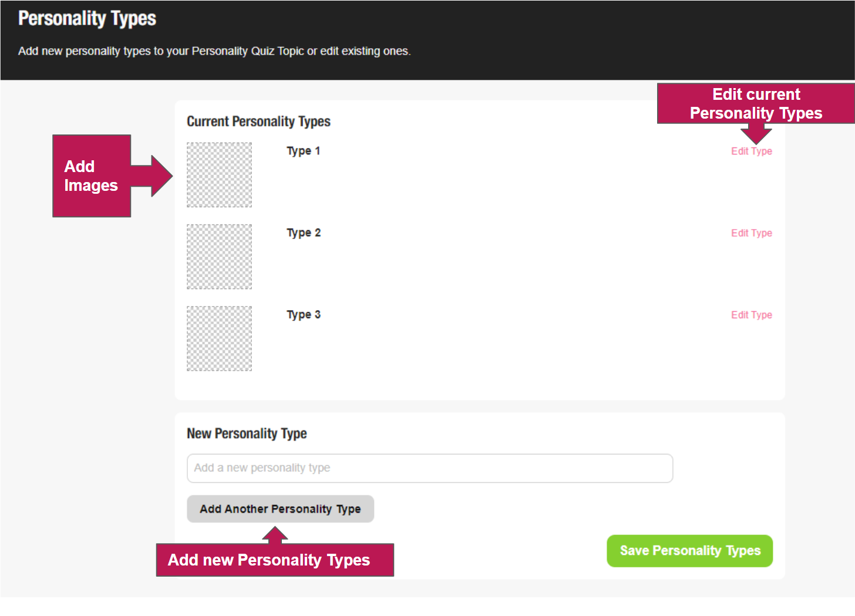Focus the new personality type field
The width and height of the screenshot is (855, 616).
pos(430,468)
